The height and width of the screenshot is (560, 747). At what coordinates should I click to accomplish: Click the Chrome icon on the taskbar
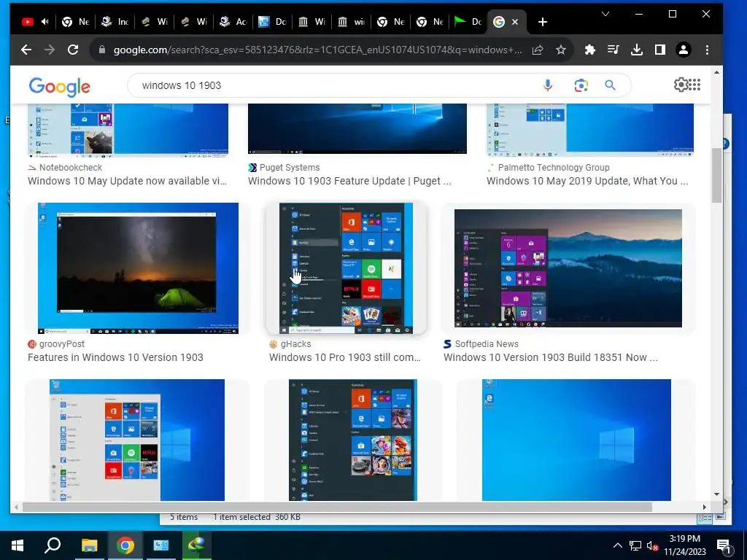(125, 545)
